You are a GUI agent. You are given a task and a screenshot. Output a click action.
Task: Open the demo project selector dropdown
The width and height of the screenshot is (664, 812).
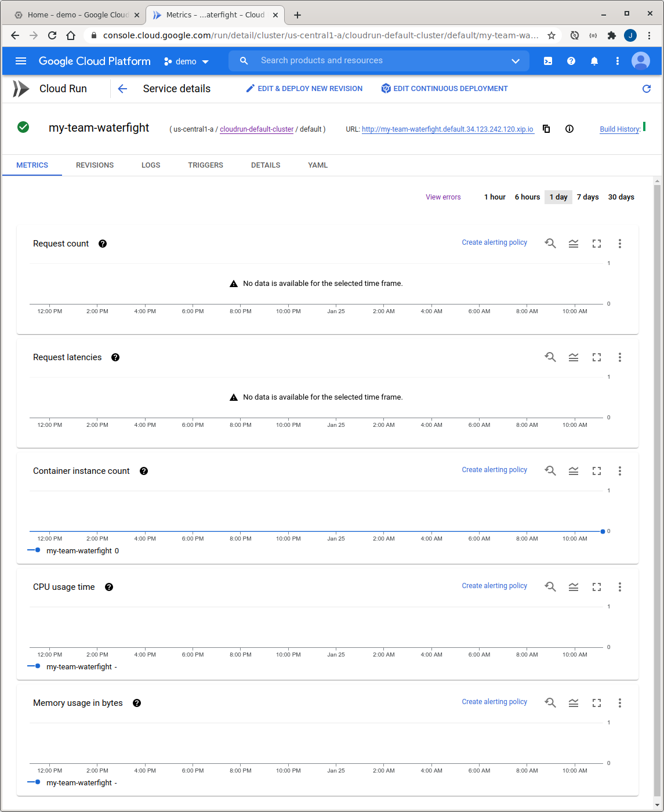click(186, 61)
